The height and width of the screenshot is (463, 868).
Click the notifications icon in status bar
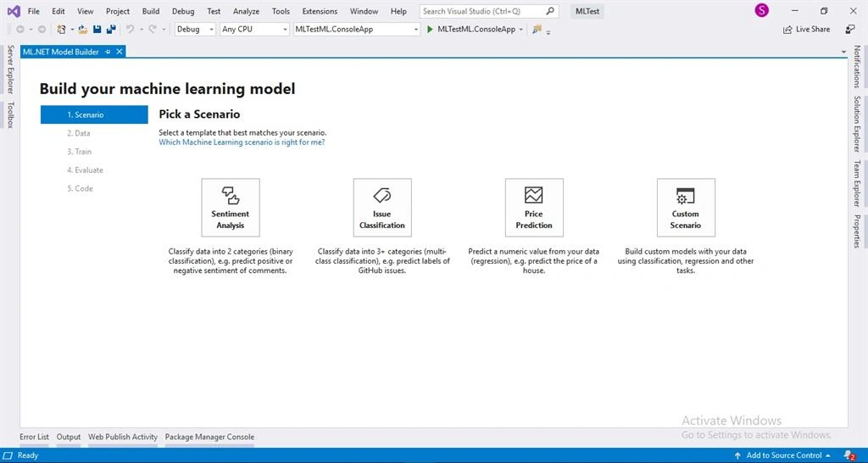[848, 456]
